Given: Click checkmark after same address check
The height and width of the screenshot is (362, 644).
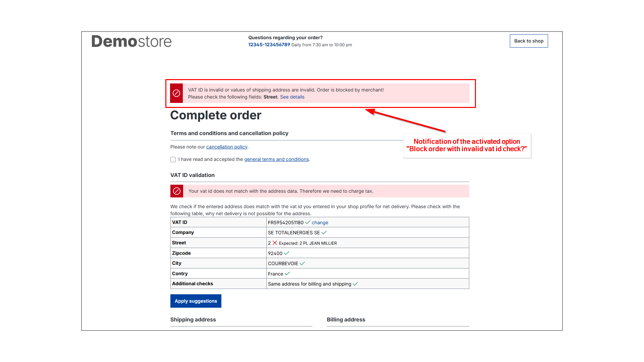Looking at the screenshot, I should (x=356, y=284).
